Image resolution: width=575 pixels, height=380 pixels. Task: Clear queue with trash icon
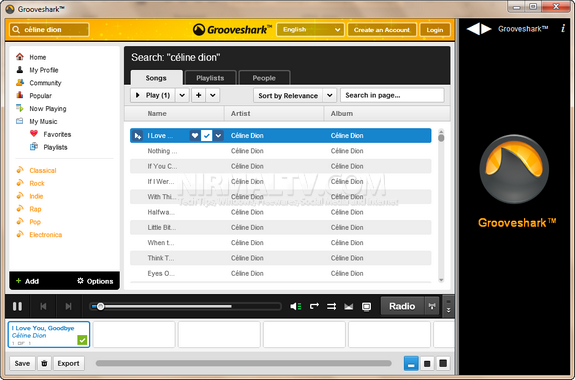coord(44,363)
